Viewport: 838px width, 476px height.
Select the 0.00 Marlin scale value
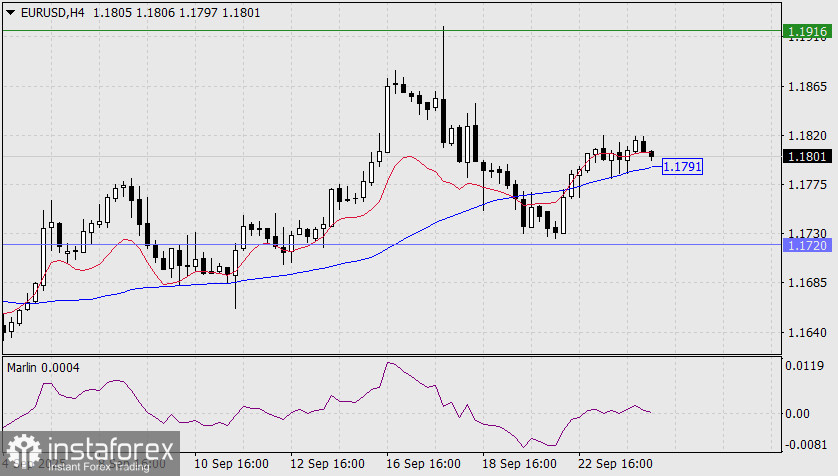[797, 413]
